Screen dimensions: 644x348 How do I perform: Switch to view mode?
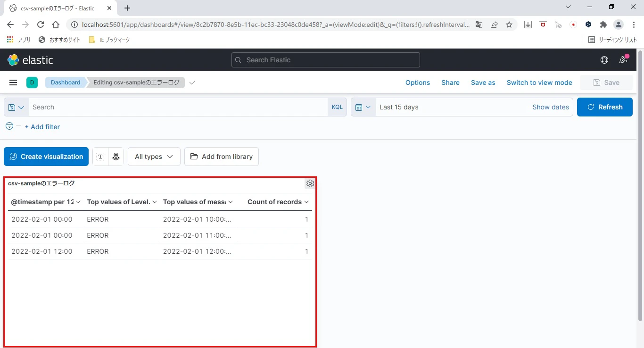pyautogui.click(x=539, y=83)
